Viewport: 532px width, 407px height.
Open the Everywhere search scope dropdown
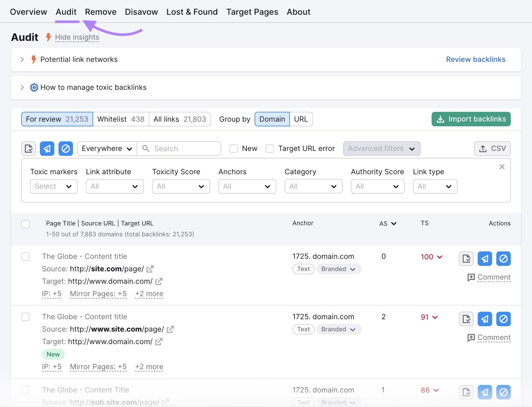pyautogui.click(x=106, y=148)
